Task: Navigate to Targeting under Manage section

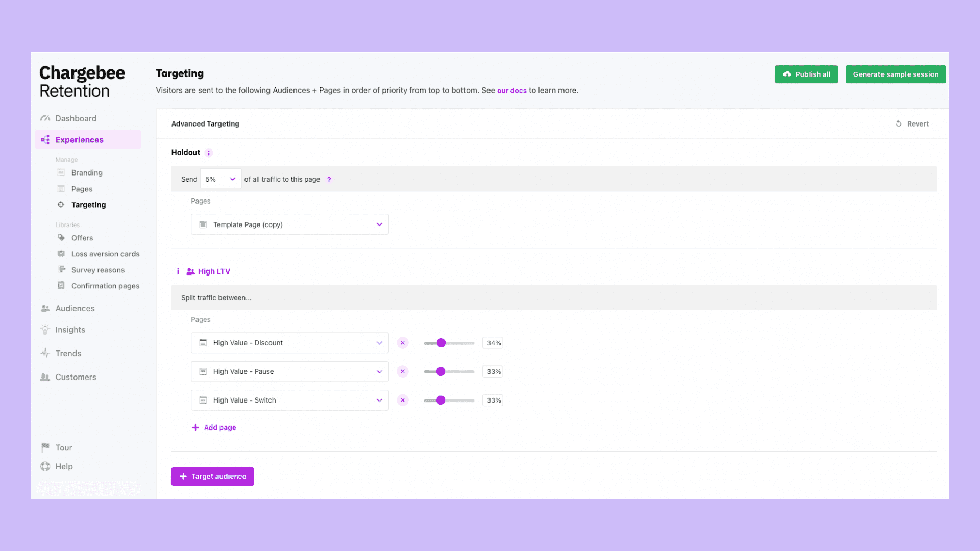Action: pos(88,204)
